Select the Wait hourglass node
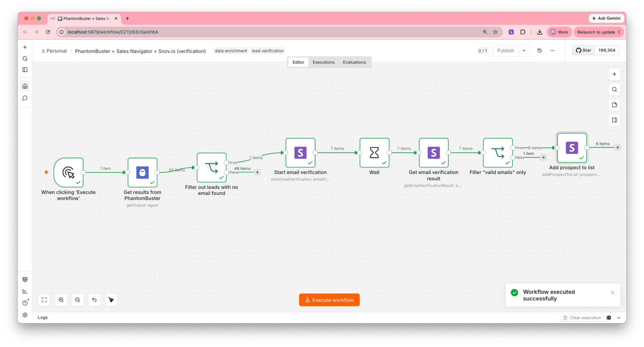The width and height of the screenshot is (644, 347). pos(374,153)
